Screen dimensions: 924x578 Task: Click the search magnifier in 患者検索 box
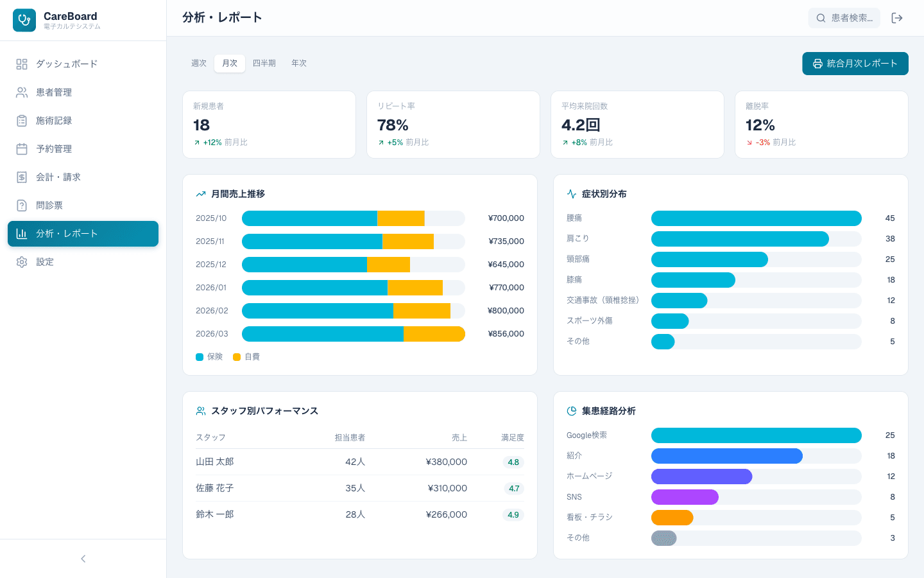coord(821,18)
